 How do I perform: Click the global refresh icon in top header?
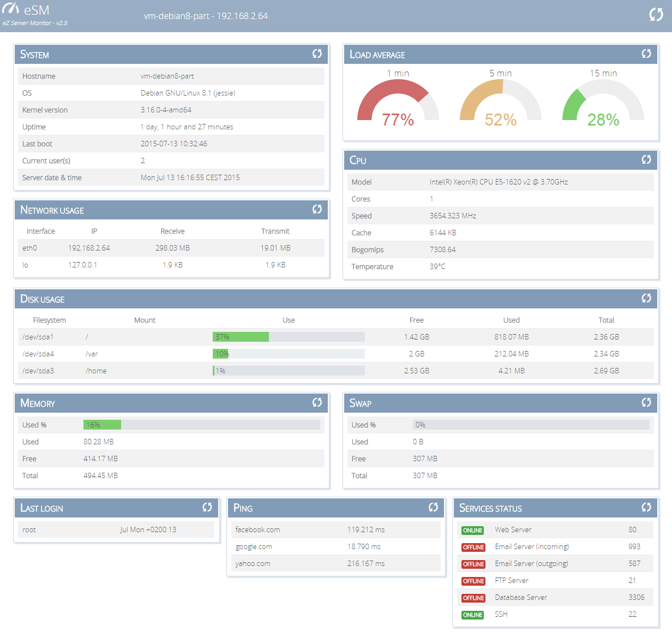point(656,15)
